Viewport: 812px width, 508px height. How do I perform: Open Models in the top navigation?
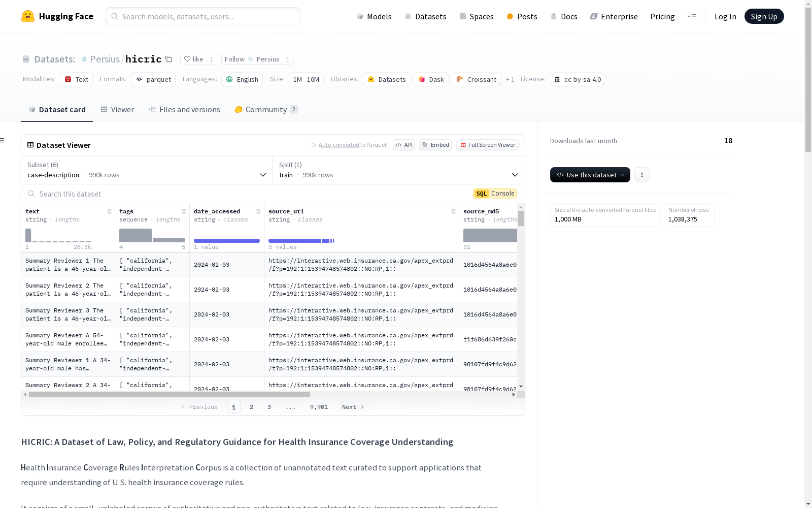point(374,16)
